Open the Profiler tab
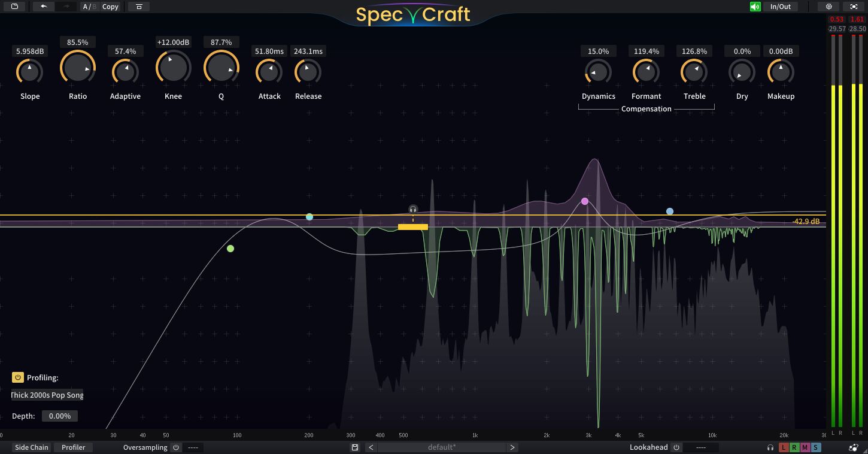868x454 pixels. [x=74, y=447]
